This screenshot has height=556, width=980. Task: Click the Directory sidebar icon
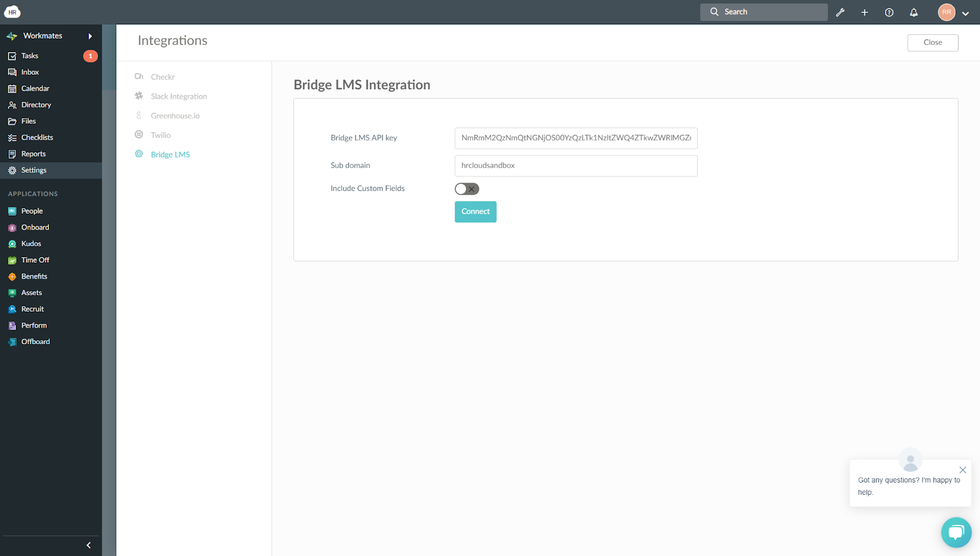pyautogui.click(x=12, y=105)
